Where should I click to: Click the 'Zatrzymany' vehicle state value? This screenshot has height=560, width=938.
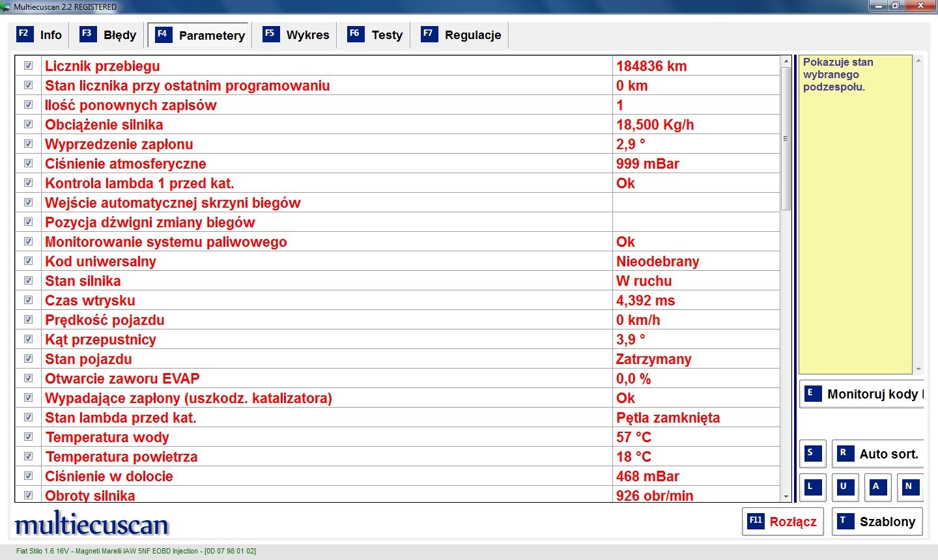point(654,359)
